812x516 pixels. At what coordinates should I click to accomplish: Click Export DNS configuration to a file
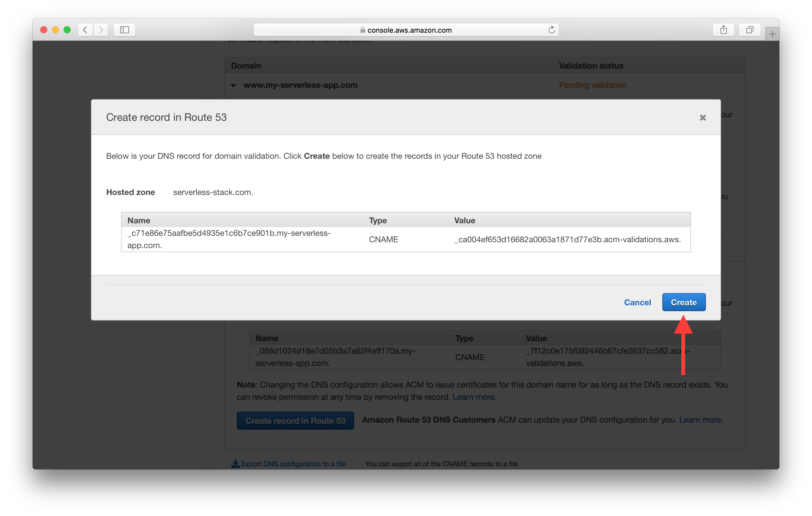pyautogui.click(x=293, y=464)
